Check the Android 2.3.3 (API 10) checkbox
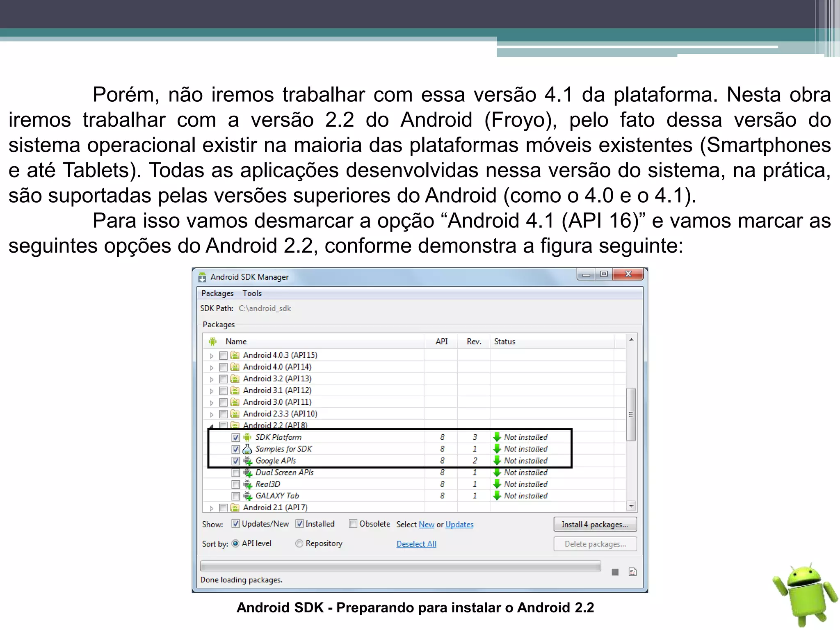The height and width of the screenshot is (630, 840). pos(224,414)
